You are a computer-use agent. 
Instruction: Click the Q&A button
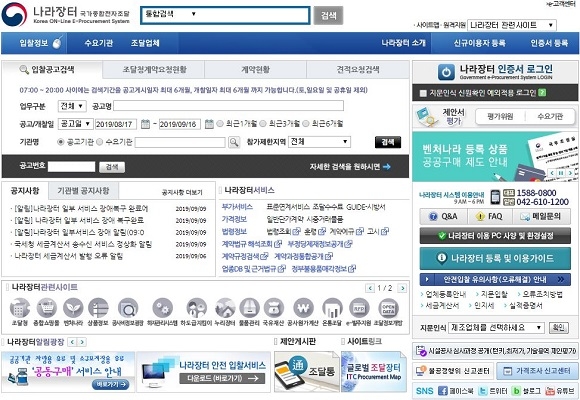(x=444, y=216)
